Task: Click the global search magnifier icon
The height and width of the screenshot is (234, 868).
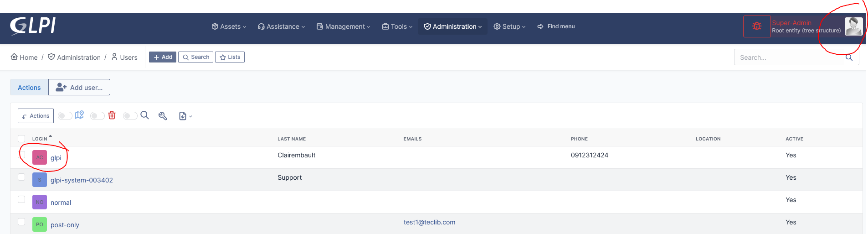Action: (849, 57)
